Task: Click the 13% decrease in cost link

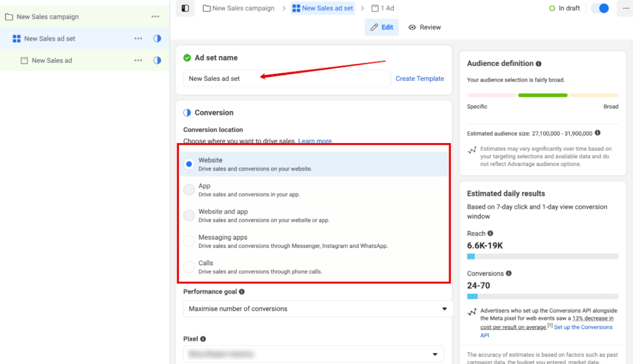Action: pos(547,322)
